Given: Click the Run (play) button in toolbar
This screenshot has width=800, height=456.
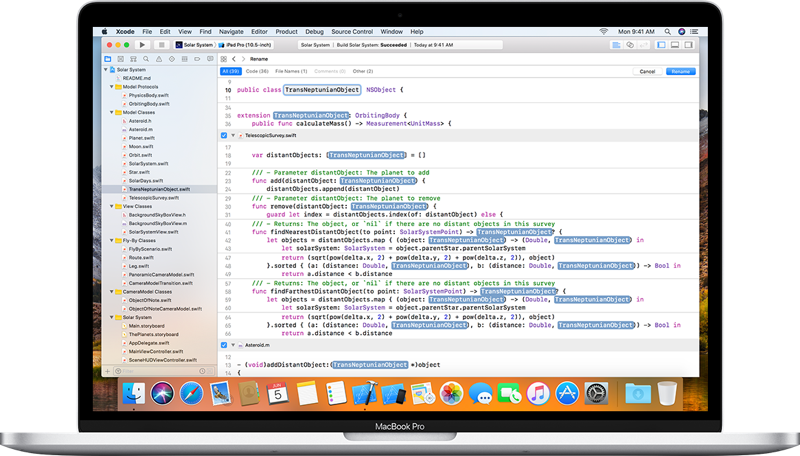Looking at the screenshot, I should pyautogui.click(x=142, y=45).
